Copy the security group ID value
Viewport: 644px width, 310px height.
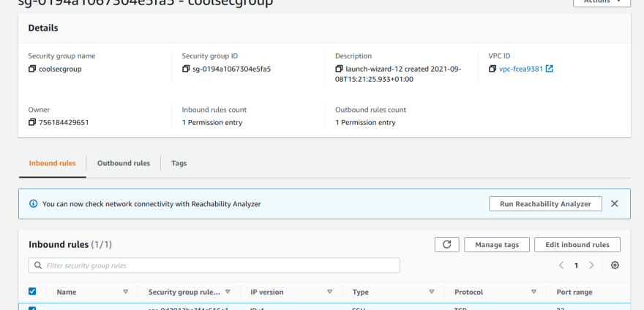click(186, 69)
